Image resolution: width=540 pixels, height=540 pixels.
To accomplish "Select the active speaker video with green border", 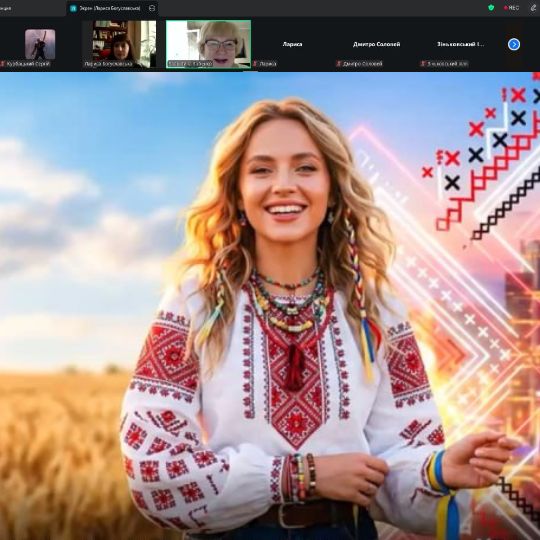I will point(208,44).
